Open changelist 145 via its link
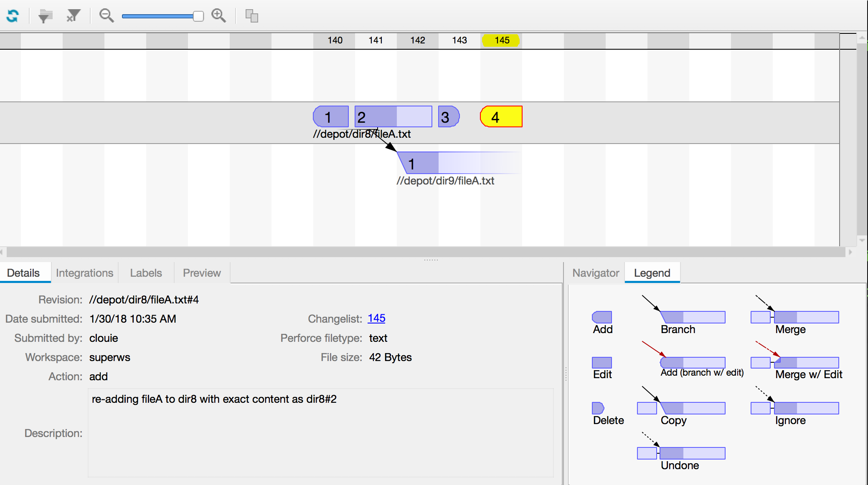 pos(376,318)
